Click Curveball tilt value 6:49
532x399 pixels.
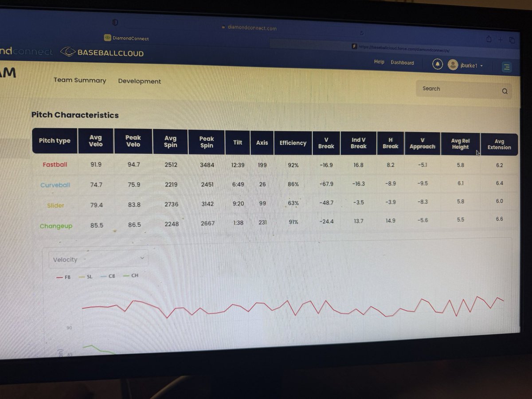click(238, 184)
